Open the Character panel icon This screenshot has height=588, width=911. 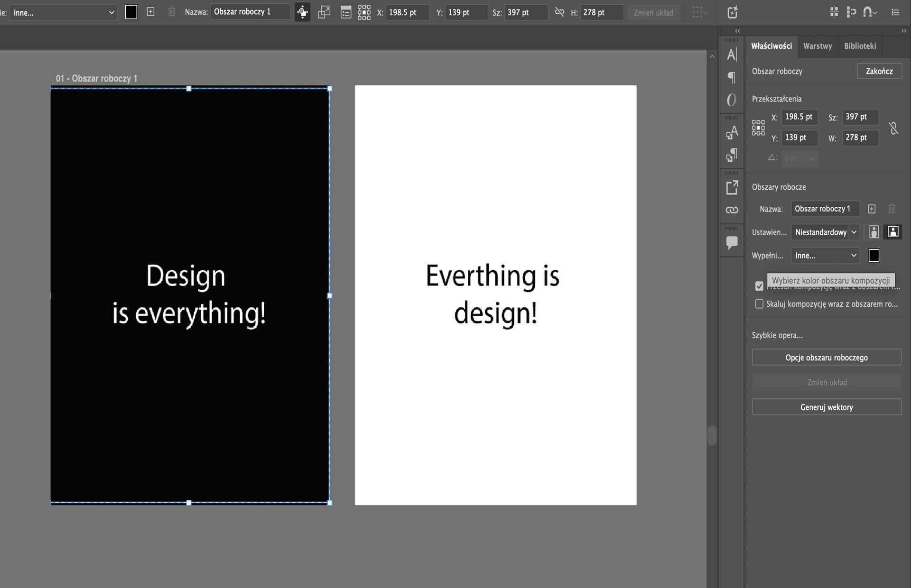coord(732,55)
